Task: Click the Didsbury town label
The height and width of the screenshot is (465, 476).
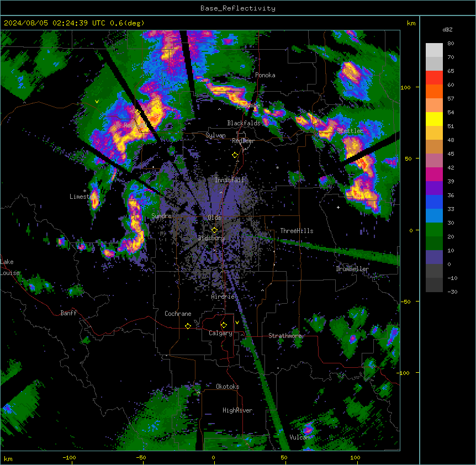Action: [211, 238]
